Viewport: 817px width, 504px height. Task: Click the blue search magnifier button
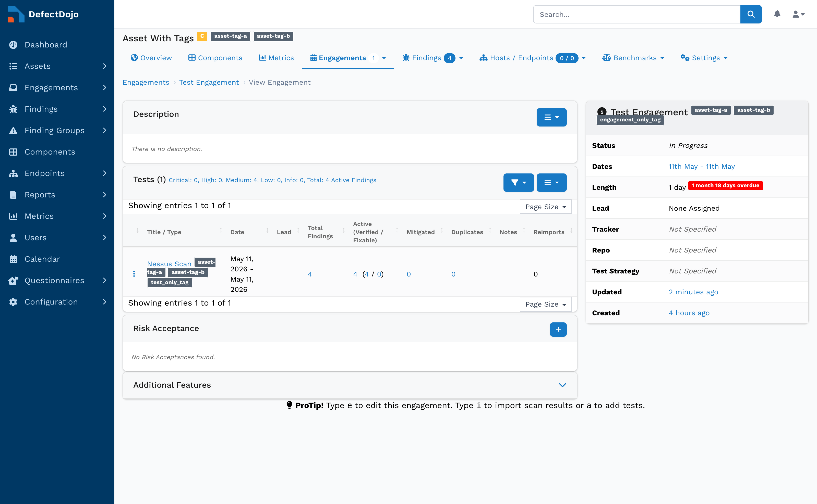[751, 14]
